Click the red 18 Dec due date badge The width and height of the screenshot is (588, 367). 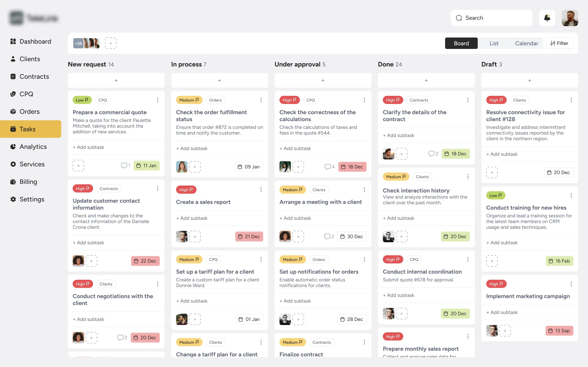(352, 167)
